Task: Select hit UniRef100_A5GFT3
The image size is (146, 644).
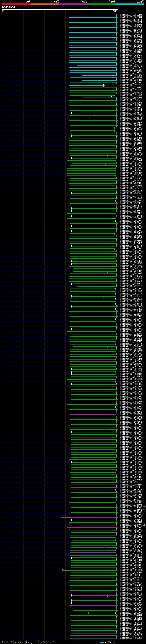Action: point(131,623)
